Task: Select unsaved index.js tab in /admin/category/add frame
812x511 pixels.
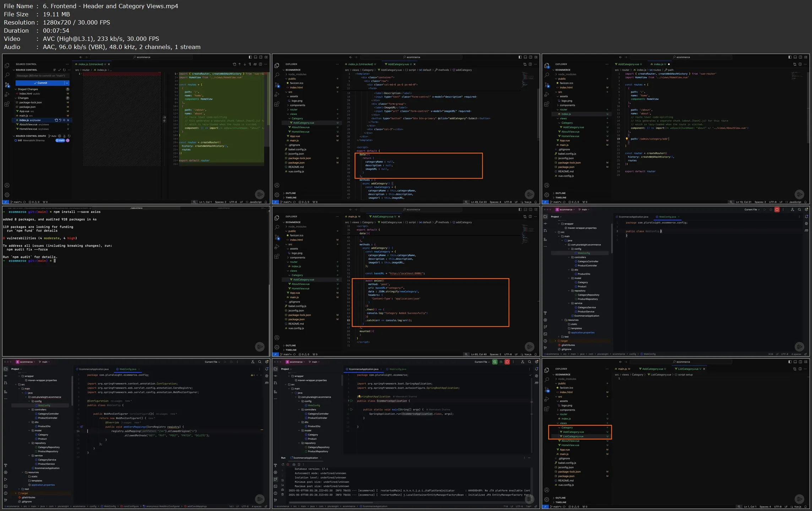Action: (x=660, y=64)
